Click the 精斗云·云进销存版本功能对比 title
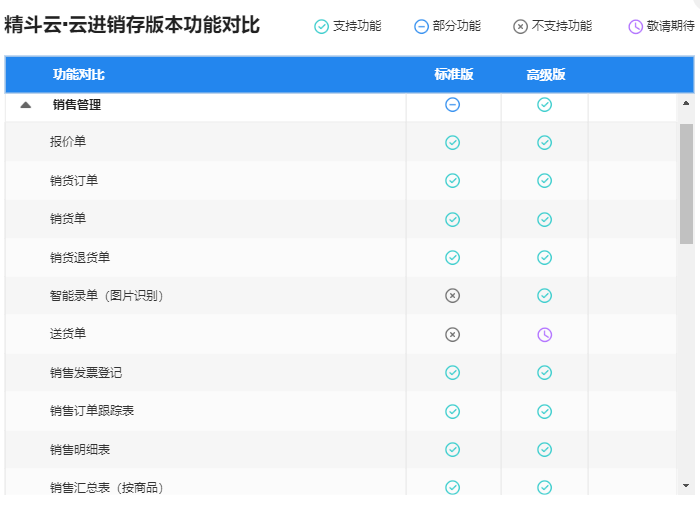This screenshot has width=700, height=506. (x=132, y=25)
